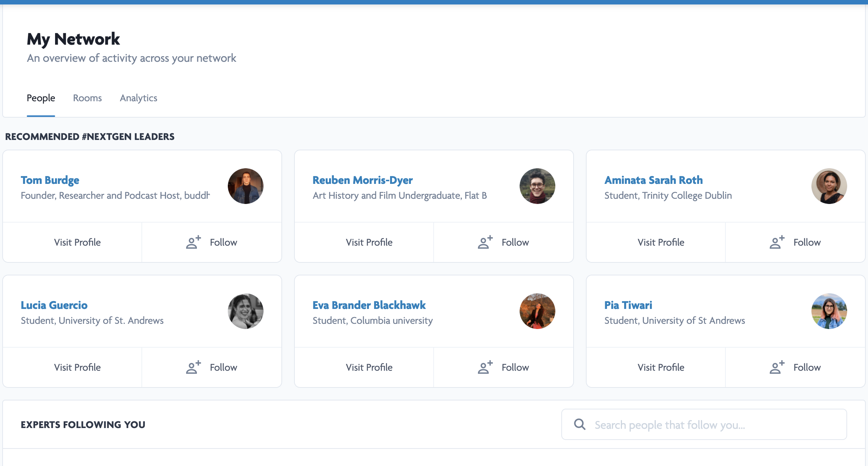868x466 pixels.
Task: Click the magnifier icon in the followers search
Action: pyautogui.click(x=580, y=424)
